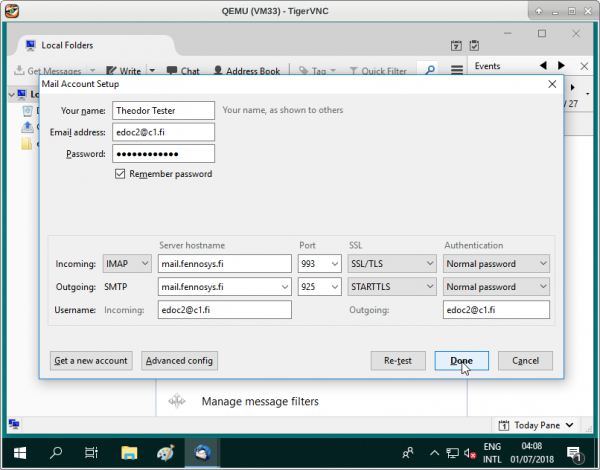Viewport: 600px width, 470px height.
Task: Click the Password field
Action: point(163,154)
